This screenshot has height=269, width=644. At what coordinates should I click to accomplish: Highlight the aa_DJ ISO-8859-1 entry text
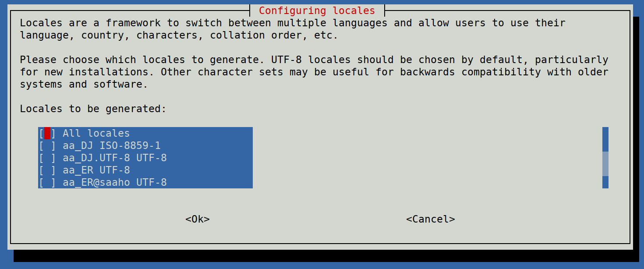click(112, 145)
